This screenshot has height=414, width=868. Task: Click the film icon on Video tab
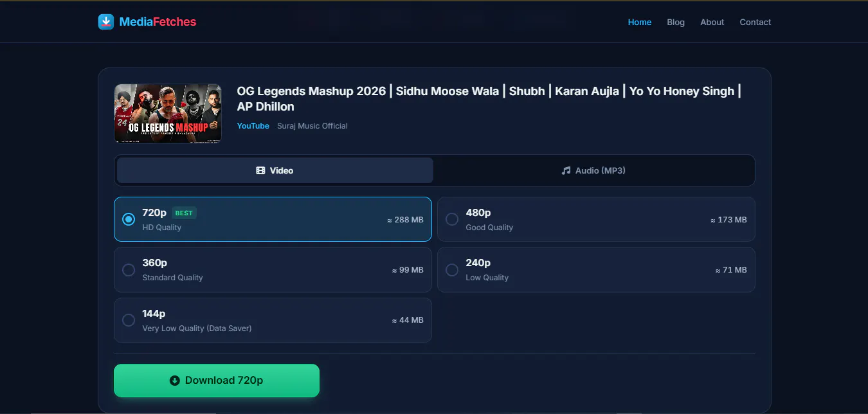(260, 171)
